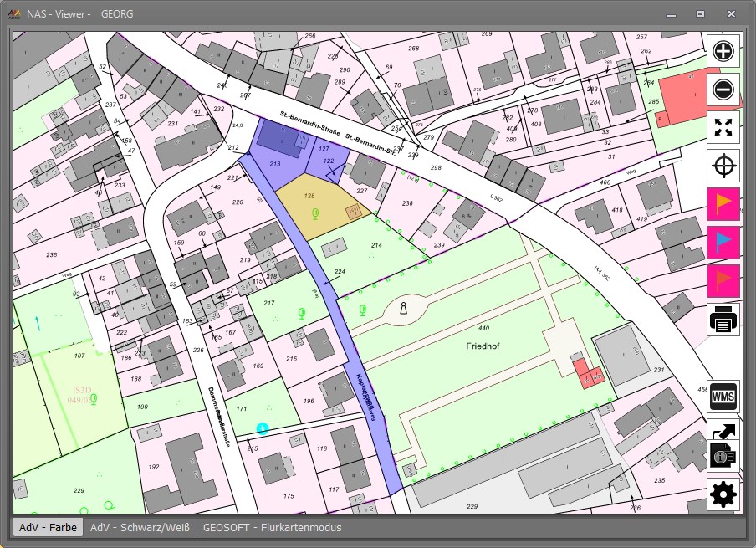Print the current map view

coord(723,320)
